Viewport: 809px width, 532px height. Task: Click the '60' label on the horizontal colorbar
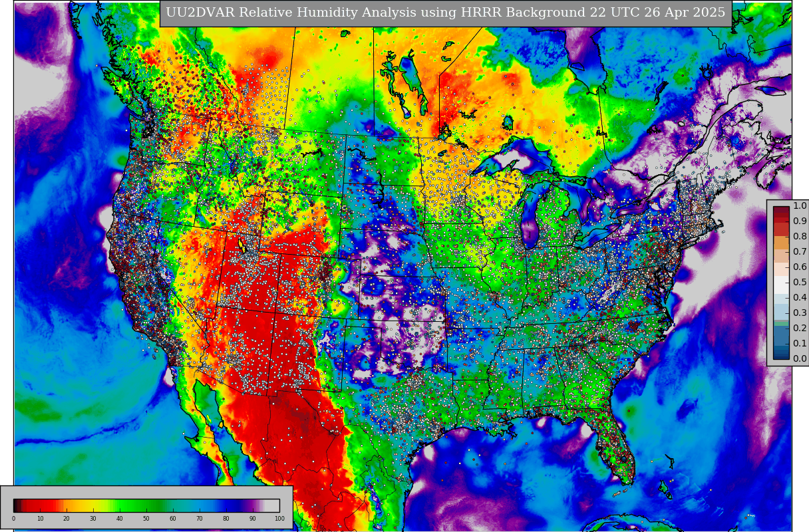pyautogui.click(x=173, y=519)
